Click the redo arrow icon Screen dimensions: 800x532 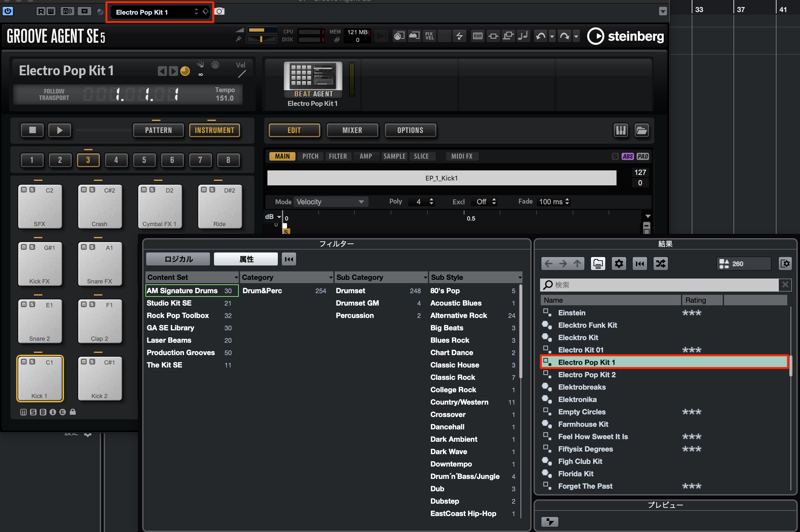(x=565, y=36)
